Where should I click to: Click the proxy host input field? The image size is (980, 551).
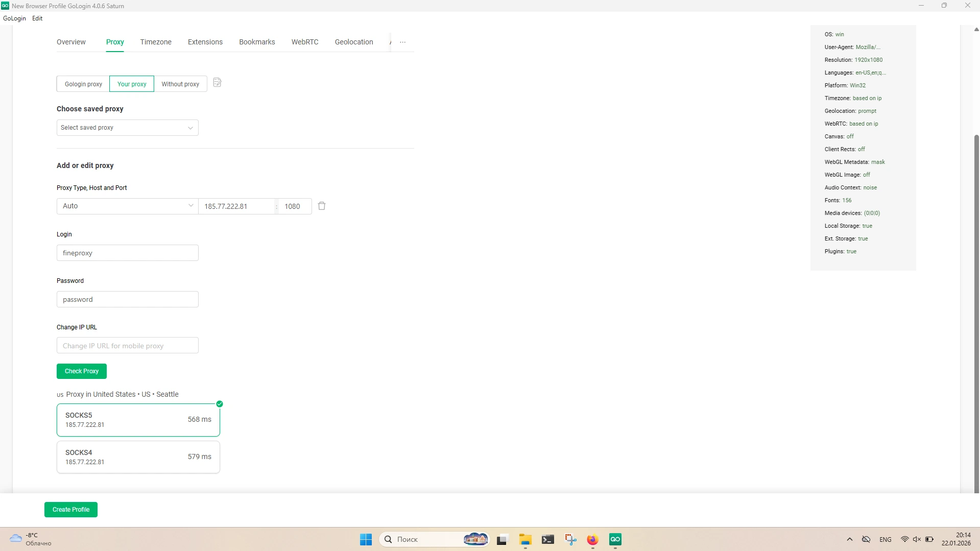(x=237, y=206)
